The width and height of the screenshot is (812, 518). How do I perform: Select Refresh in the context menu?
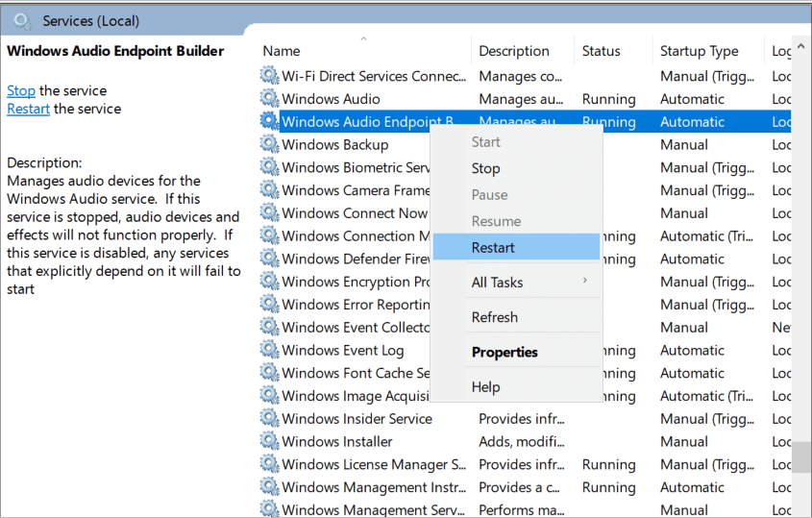click(516, 316)
